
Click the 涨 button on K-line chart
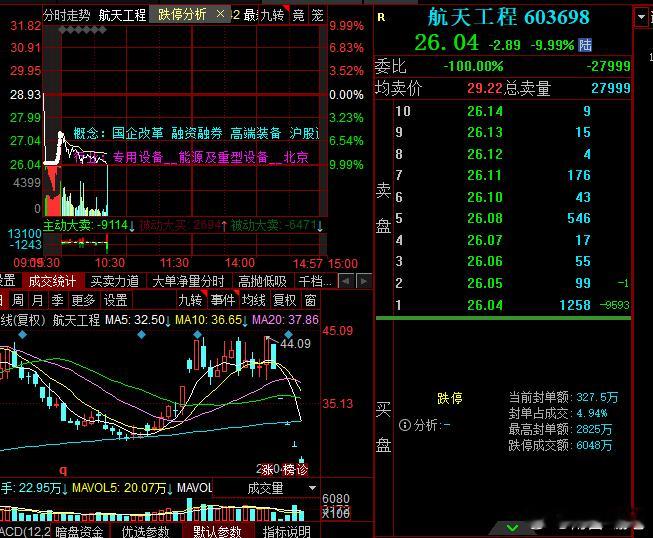click(267, 470)
